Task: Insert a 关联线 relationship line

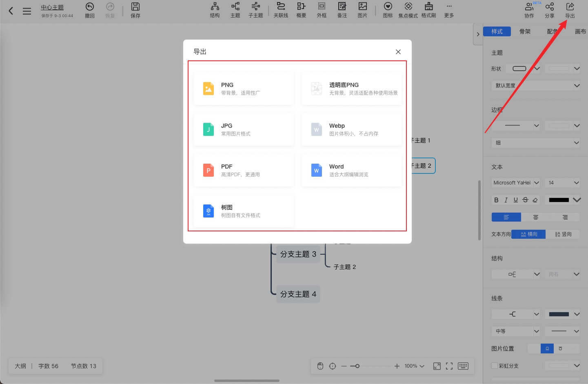Action: click(281, 10)
